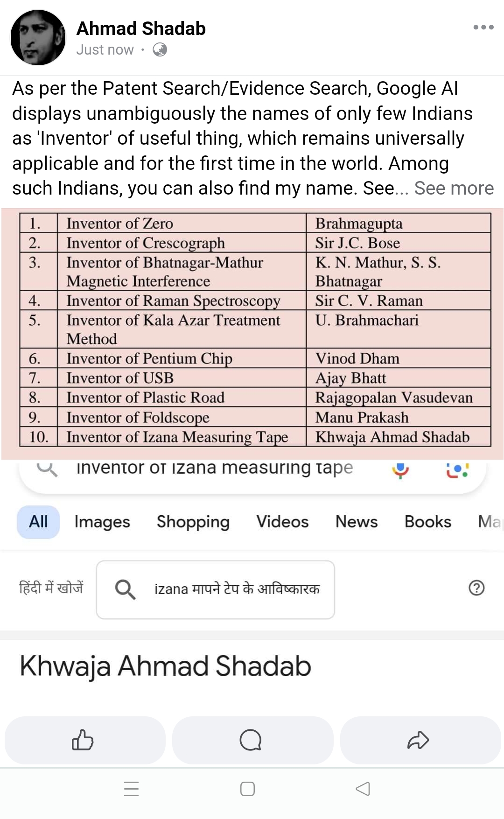This screenshot has height=819, width=504.
Task: Click the Hindi search suggestion box
Action: (x=216, y=589)
